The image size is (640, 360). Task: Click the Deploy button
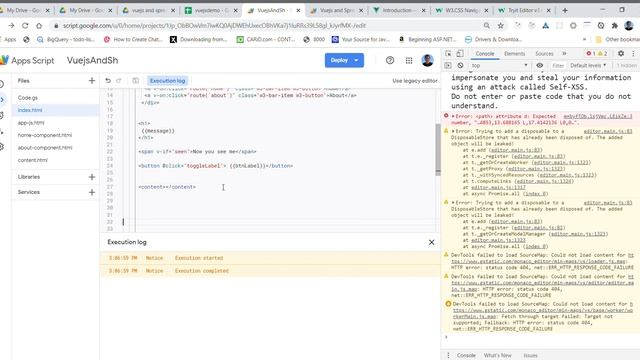pyautogui.click(x=339, y=60)
